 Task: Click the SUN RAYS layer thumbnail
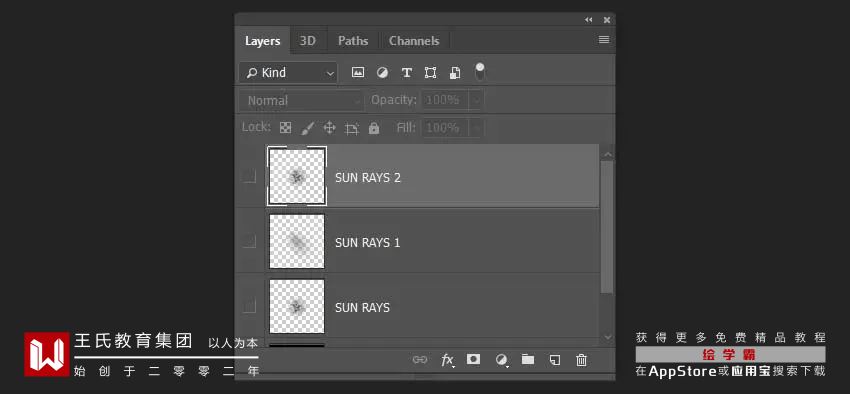click(x=297, y=306)
